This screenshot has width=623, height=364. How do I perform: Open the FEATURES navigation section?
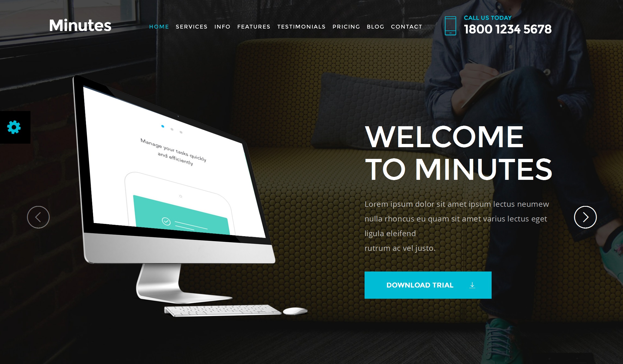pos(254,26)
